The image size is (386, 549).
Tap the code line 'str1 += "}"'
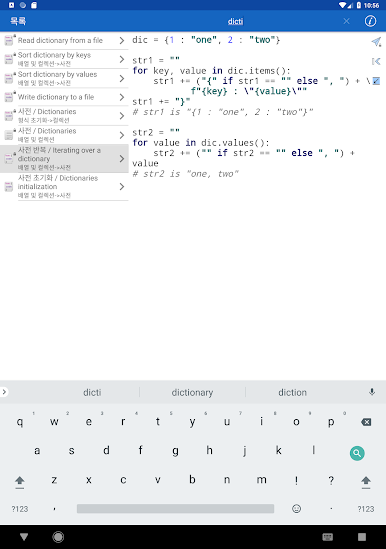tap(161, 102)
